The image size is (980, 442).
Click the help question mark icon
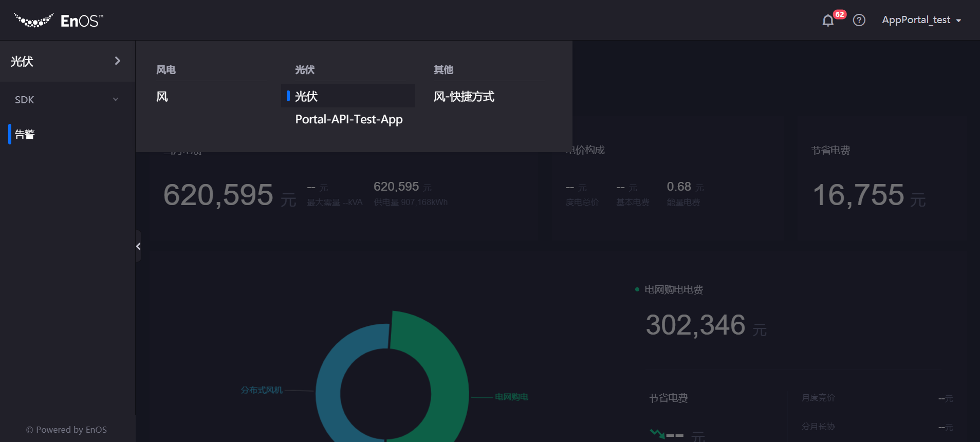coord(859,20)
